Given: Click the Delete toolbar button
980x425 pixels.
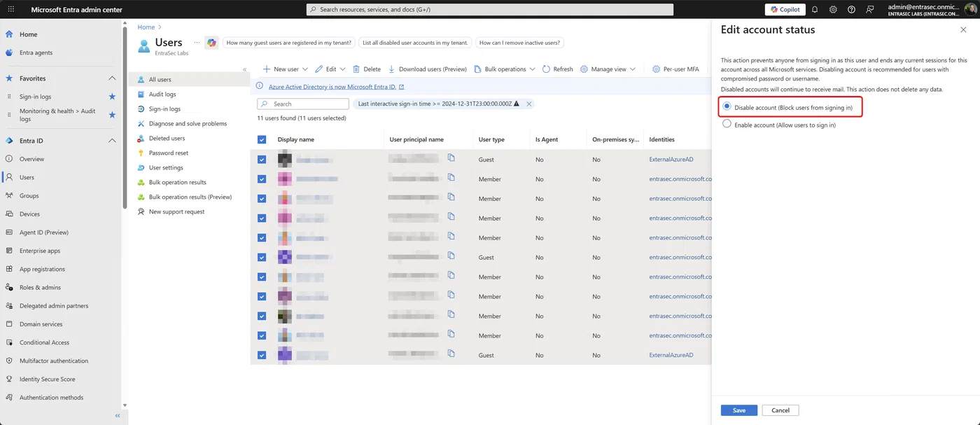Looking at the screenshot, I should (367, 69).
